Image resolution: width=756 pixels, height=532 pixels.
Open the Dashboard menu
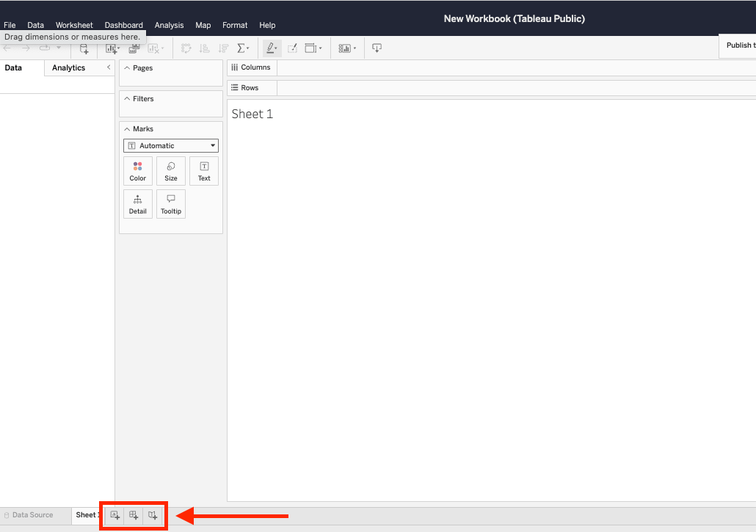coord(123,25)
